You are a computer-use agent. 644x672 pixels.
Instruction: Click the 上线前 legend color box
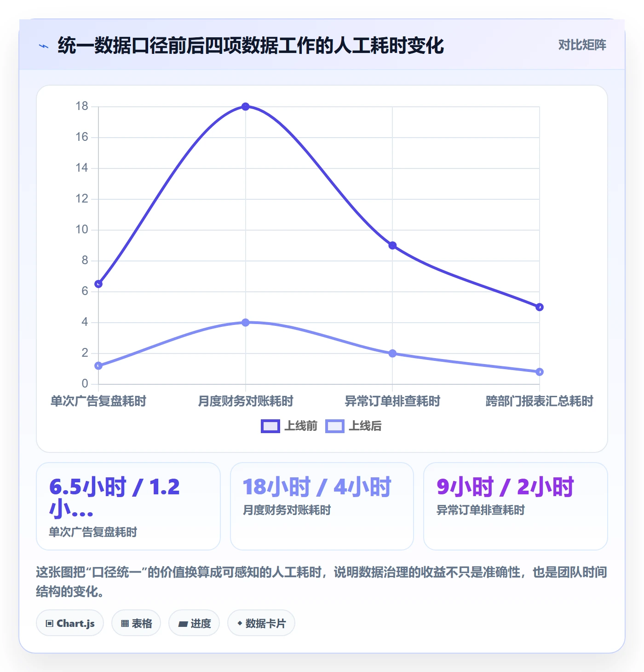point(270,426)
